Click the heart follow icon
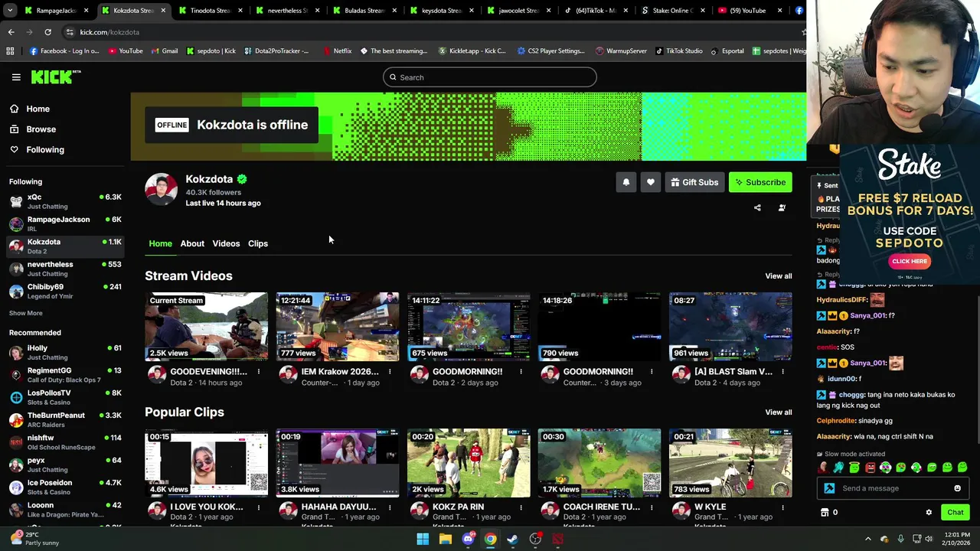This screenshot has height=551, width=980. 651,182
